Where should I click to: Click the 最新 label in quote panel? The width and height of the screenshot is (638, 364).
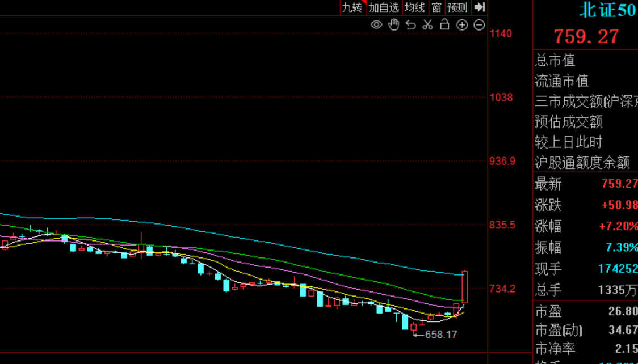[x=548, y=184]
